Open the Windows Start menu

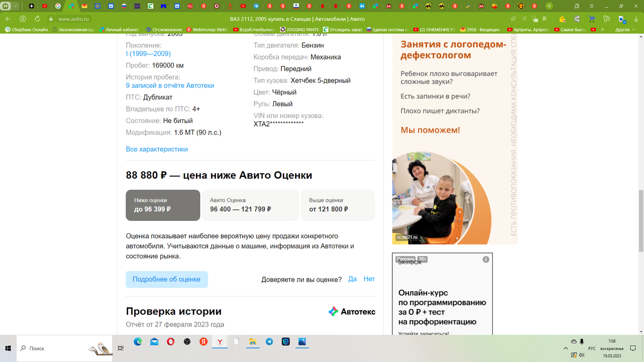pyautogui.click(x=8, y=349)
